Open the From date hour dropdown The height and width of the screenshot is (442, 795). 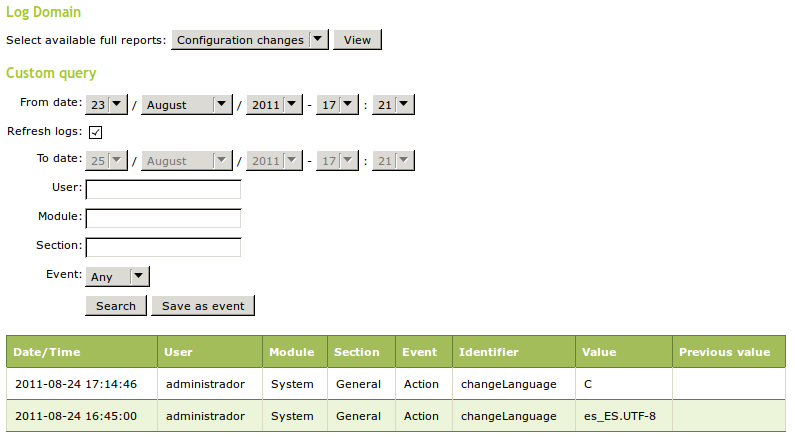(x=337, y=104)
